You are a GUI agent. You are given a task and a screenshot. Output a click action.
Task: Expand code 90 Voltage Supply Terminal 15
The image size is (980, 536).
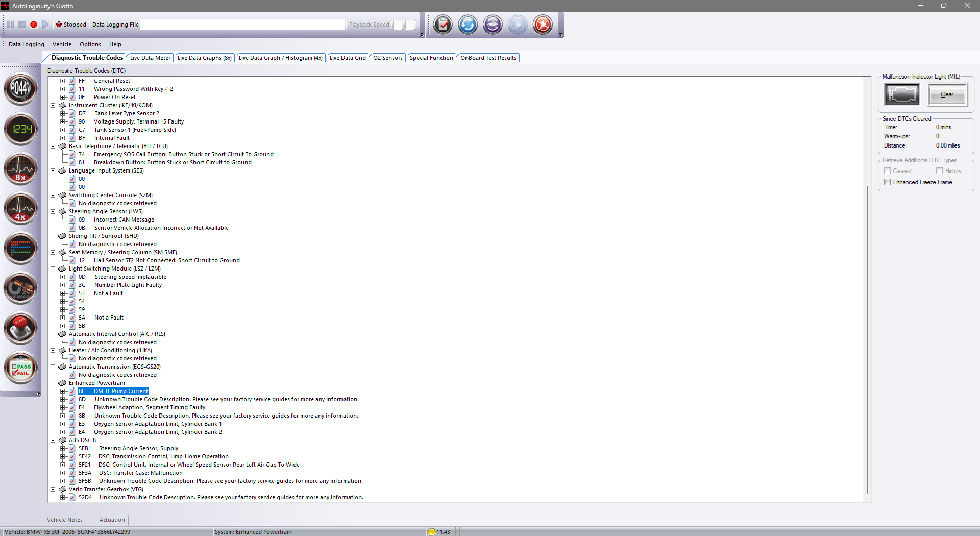(x=62, y=121)
